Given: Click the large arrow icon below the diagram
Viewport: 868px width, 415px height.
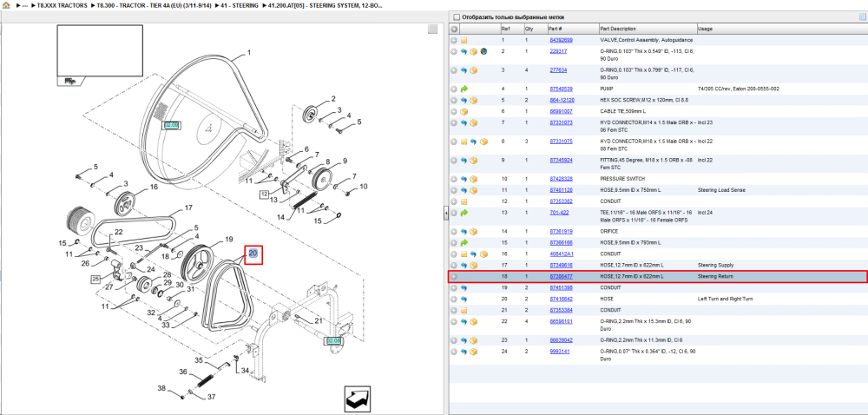Looking at the screenshot, I should coord(357,399).
